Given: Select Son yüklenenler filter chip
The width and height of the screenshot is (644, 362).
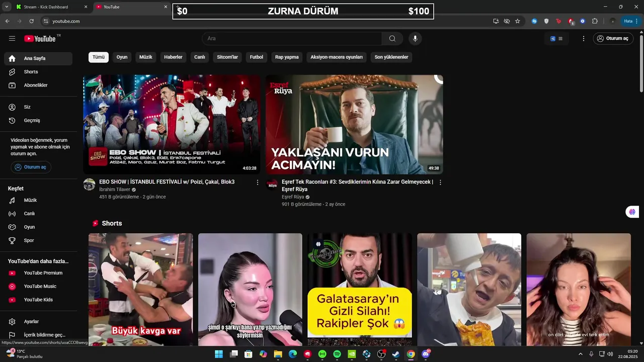Looking at the screenshot, I should 391,57.
